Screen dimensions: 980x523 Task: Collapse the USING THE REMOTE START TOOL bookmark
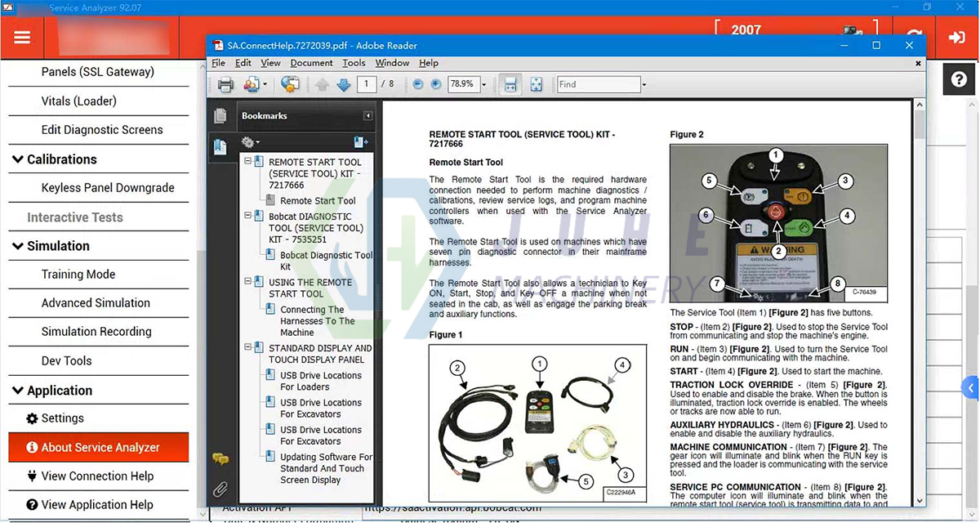(x=247, y=281)
